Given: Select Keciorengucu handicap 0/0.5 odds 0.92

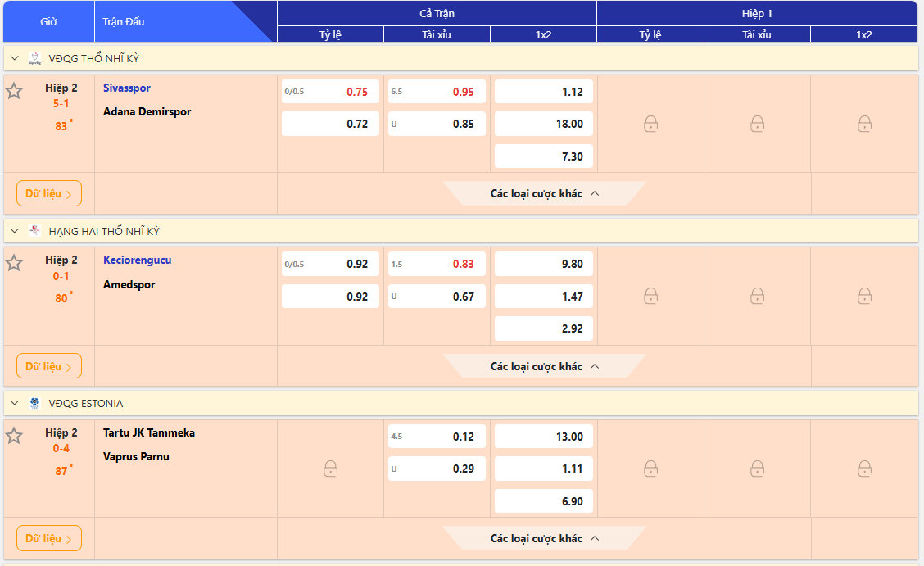Looking at the screenshot, I should pyautogui.click(x=330, y=264).
